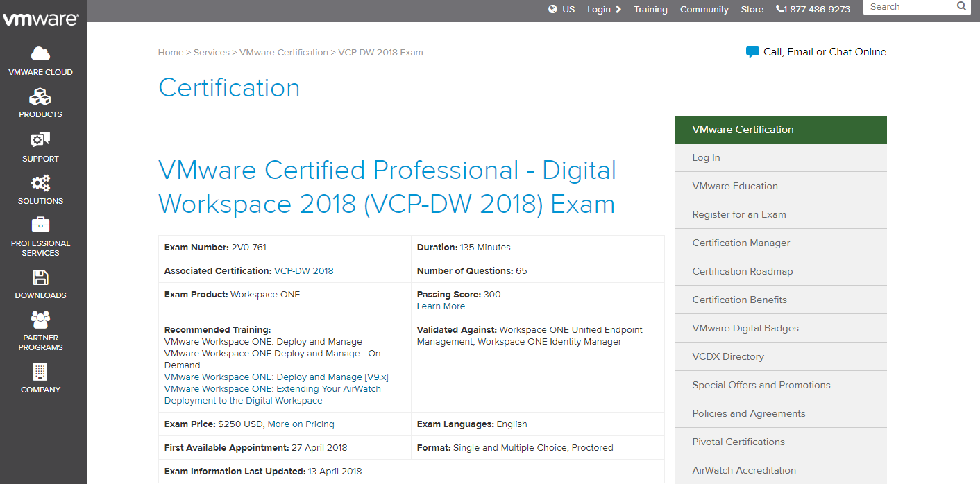The width and height of the screenshot is (980, 484).
Task: Click the globe icon next to US
Action: coord(553,9)
